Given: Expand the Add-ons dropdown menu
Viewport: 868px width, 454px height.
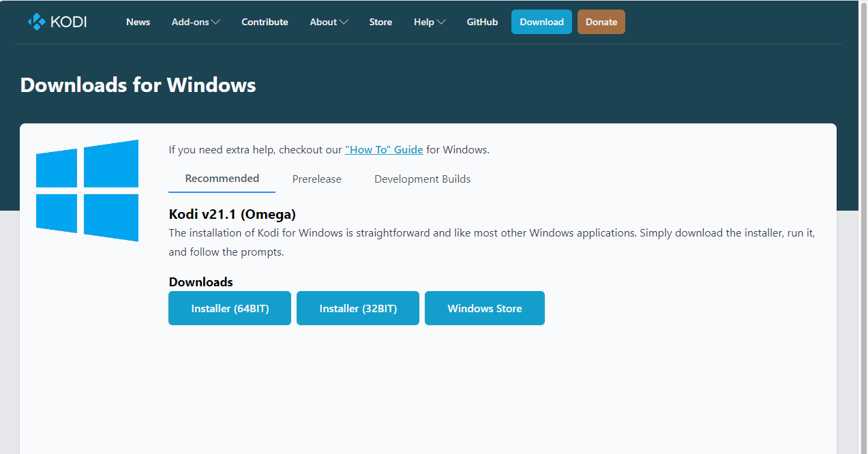Looking at the screenshot, I should (196, 22).
